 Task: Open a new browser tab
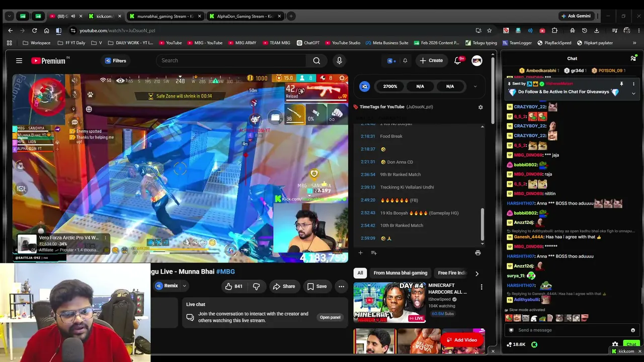[291, 16]
